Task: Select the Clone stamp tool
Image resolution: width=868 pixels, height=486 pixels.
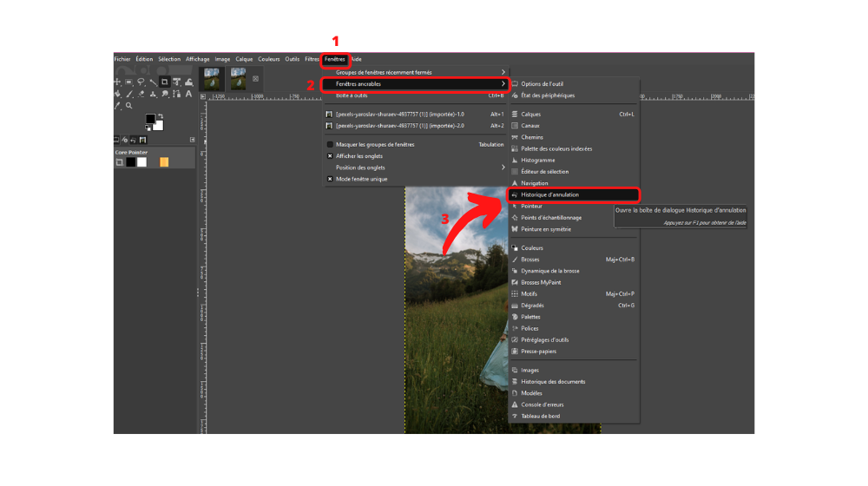Action: [153, 94]
